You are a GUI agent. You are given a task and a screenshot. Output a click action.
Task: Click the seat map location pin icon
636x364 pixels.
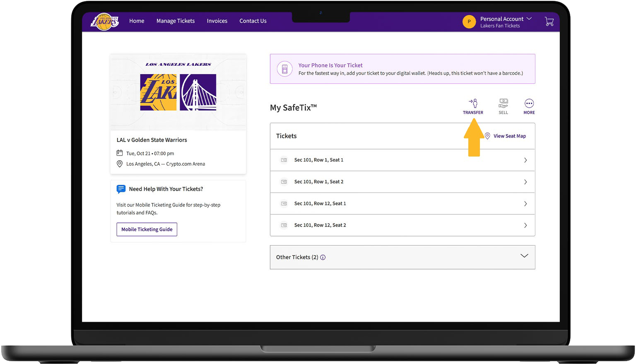click(487, 136)
